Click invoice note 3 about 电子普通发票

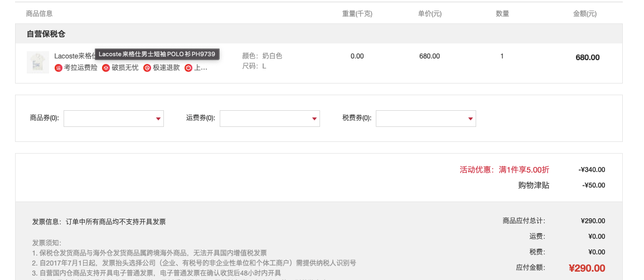pyautogui.click(x=157, y=273)
